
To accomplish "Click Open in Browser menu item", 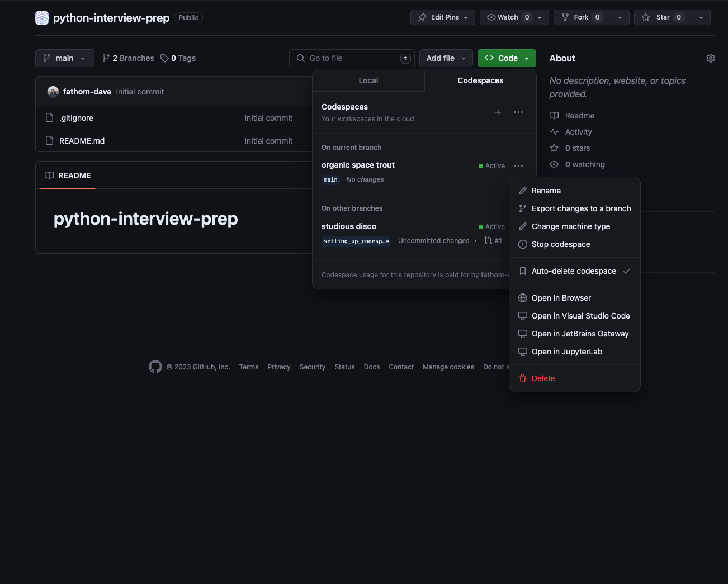I will (x=574, y=298).
